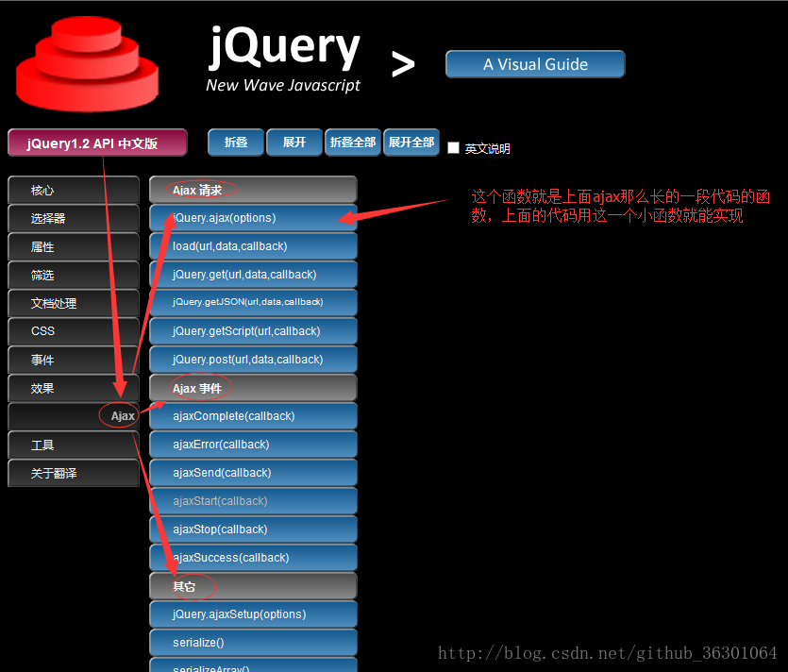Open ajaxError(callback) entry
Viewport: 788px width, 672px height.
pos(253,445)
